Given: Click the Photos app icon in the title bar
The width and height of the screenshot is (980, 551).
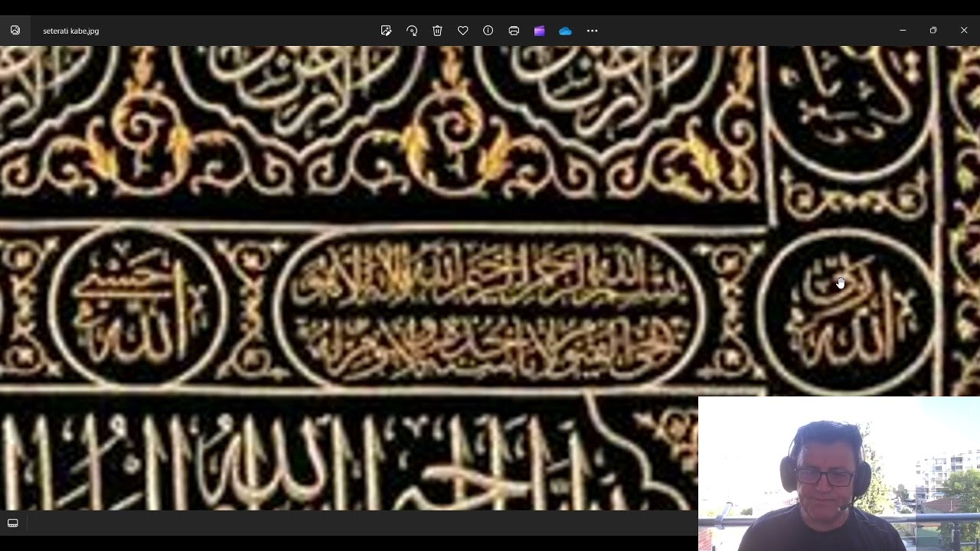Looking at the screenshot, I should point(15,31).
